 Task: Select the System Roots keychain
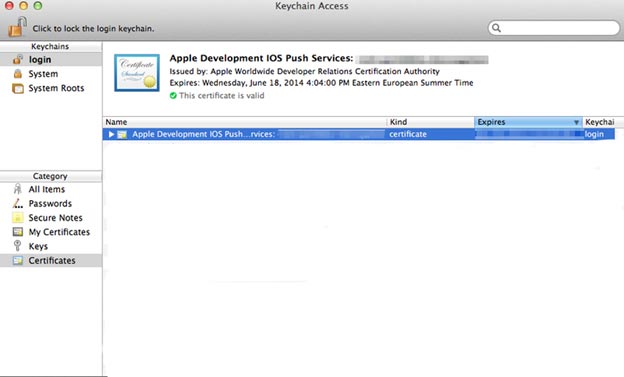click(51, 88)
